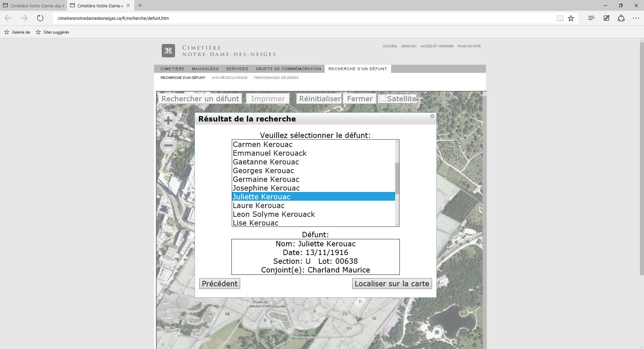Image resolution: width=644 pixels, height=349 pixels.
Task: Open Sites suggérés bookmark
Action: click(x=52, y=32)
